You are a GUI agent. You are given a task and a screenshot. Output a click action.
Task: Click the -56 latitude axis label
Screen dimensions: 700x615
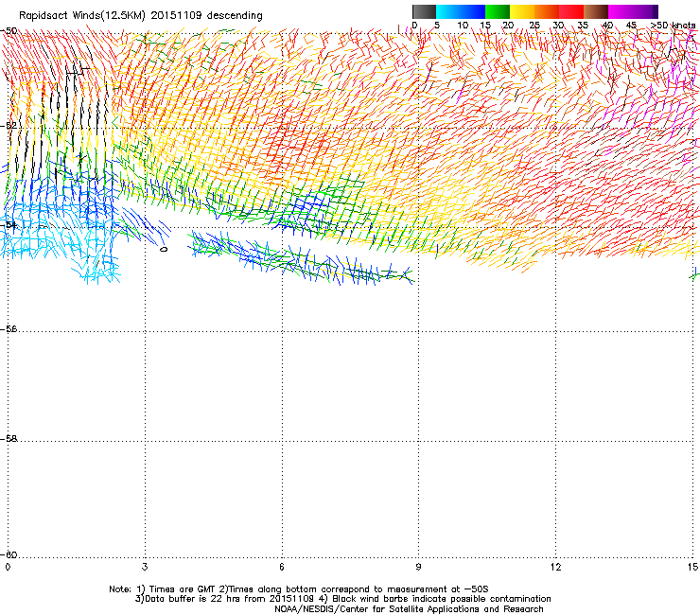[x=9, y=328]
